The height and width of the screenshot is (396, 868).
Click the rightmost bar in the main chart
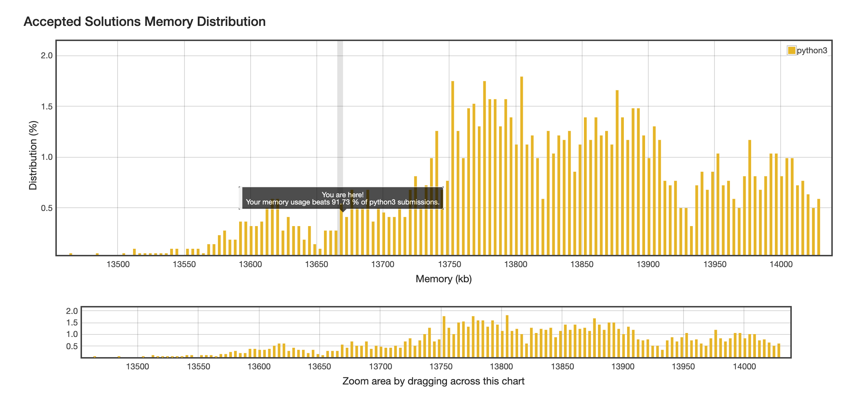pos(819,227)
